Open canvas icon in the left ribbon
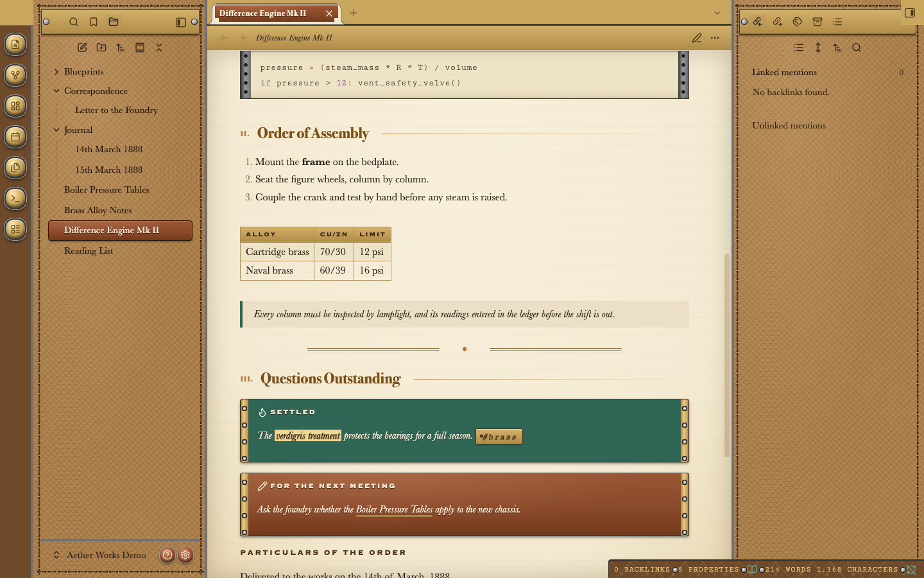This screenshot has height=578, width=924. [15, 106]
